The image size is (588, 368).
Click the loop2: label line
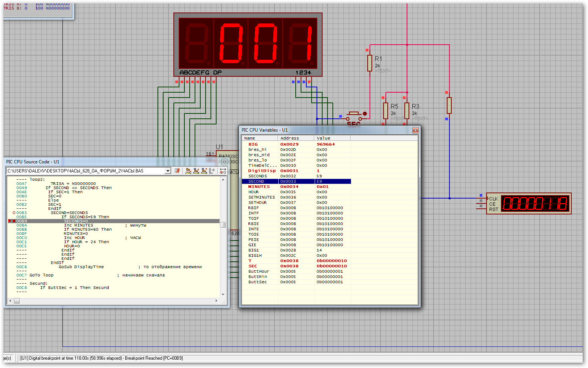pyautogui.click(x=37, y=180)
